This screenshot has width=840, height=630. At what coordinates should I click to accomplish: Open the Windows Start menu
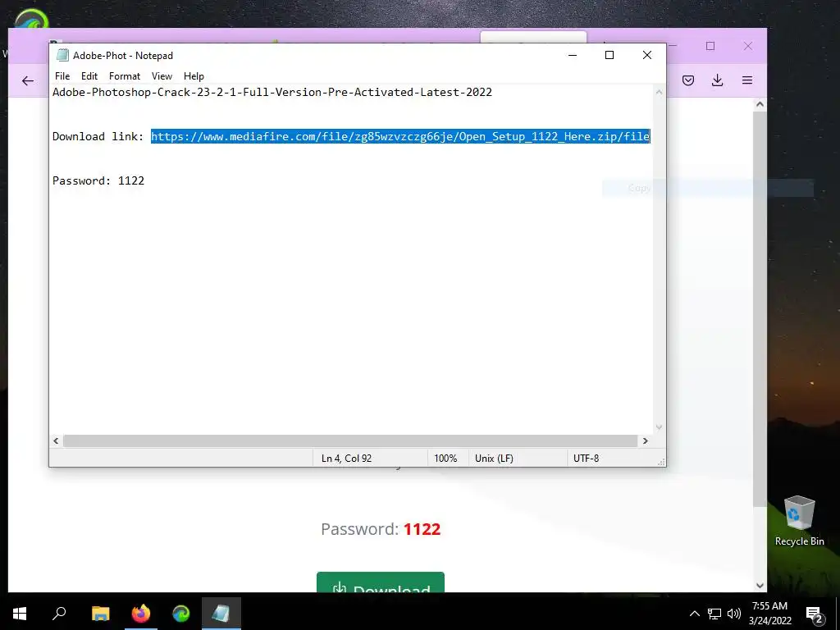[x=20, y=614]
